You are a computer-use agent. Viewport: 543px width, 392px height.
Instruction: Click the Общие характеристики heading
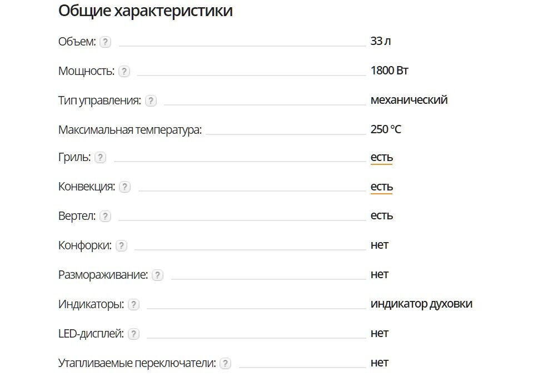point(146,11)
